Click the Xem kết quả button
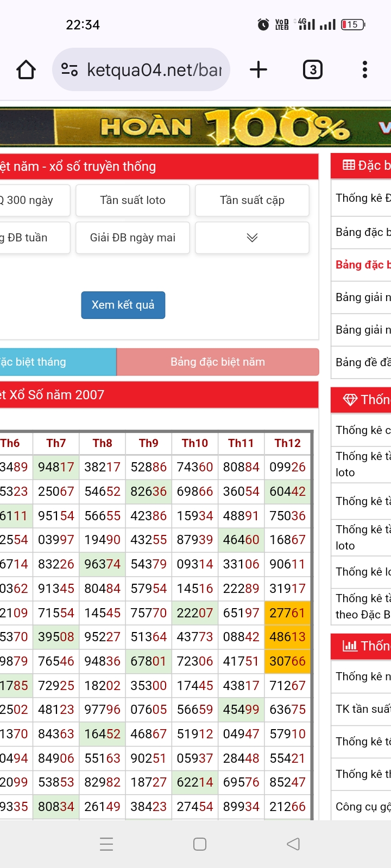Viewport: 391px width, 868px height. pos(123,305)
